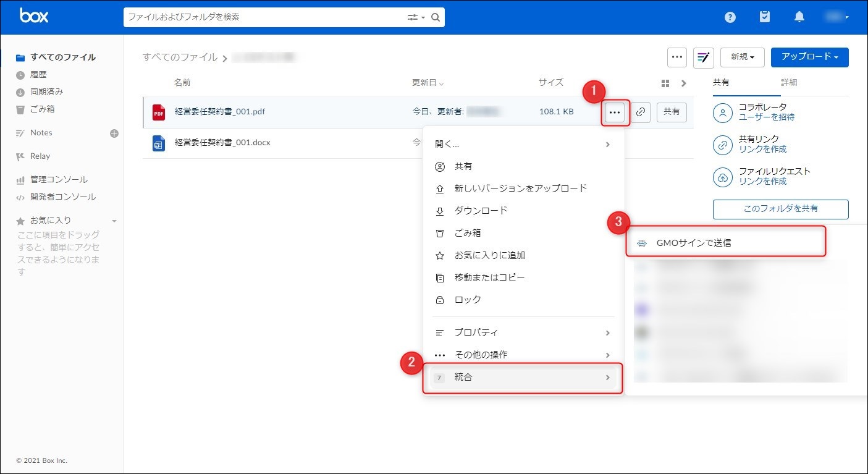Viewport: 868px width, 474px height.
Task: Click the Box Notes create icon button
Action: click(x=704, y=57)
